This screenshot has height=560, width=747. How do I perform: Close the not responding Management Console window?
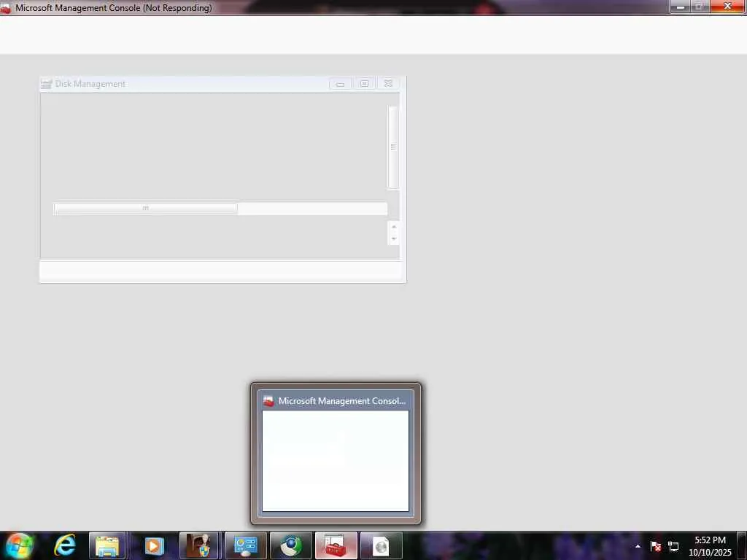pyautogui.click(x=727, y=6)
